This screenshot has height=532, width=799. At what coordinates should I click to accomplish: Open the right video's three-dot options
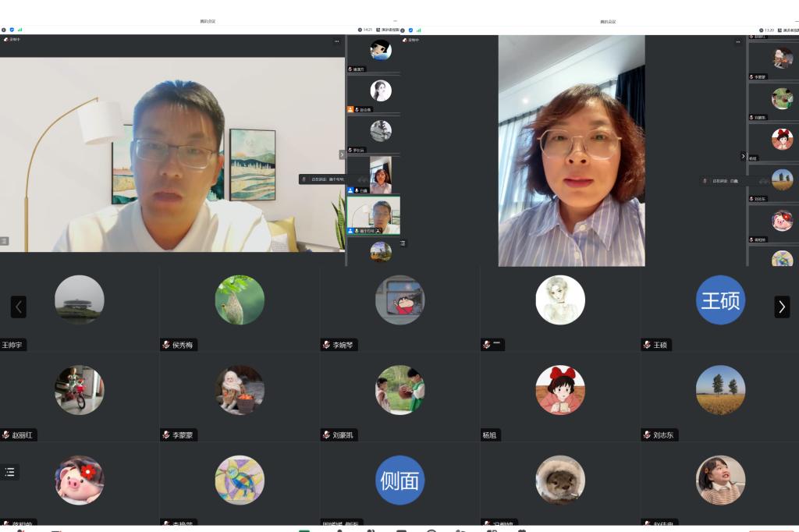pyautogui.click(x=738, y=41)
